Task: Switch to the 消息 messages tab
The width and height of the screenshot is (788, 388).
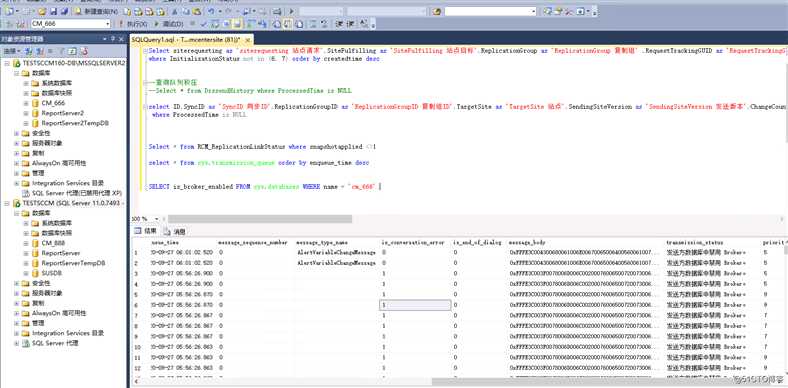Action: pos(174,232)
